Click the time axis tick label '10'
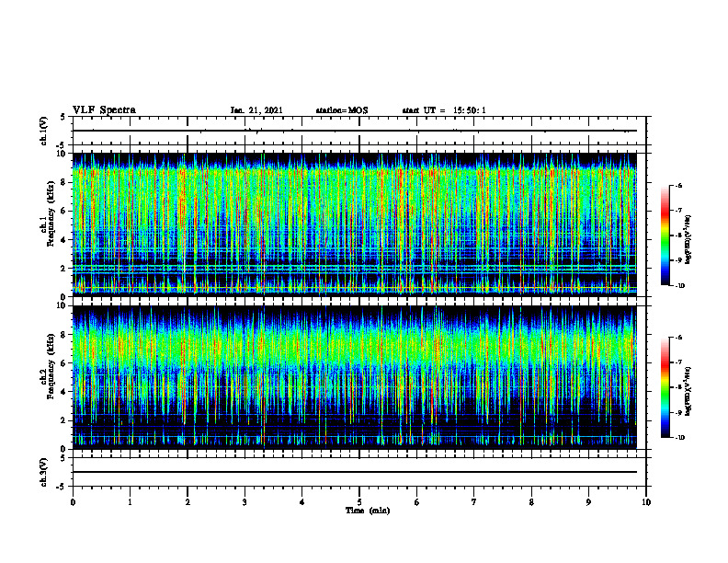Screen dimensions: 728x563 [646, 502]
